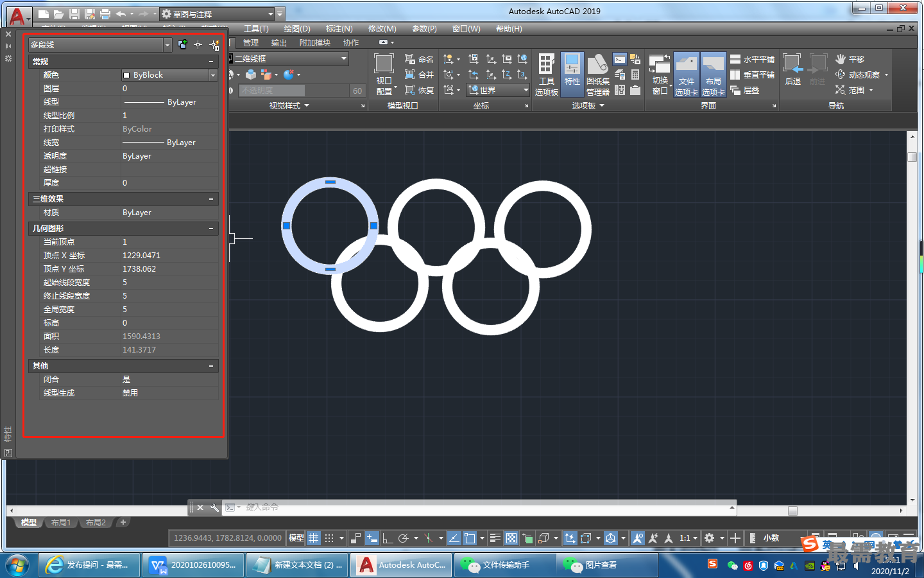Image resolution: width=924 pixels, height=578 pixels.
Task: Switch to the 布局2 layout tab
Action: coord(96,523)
